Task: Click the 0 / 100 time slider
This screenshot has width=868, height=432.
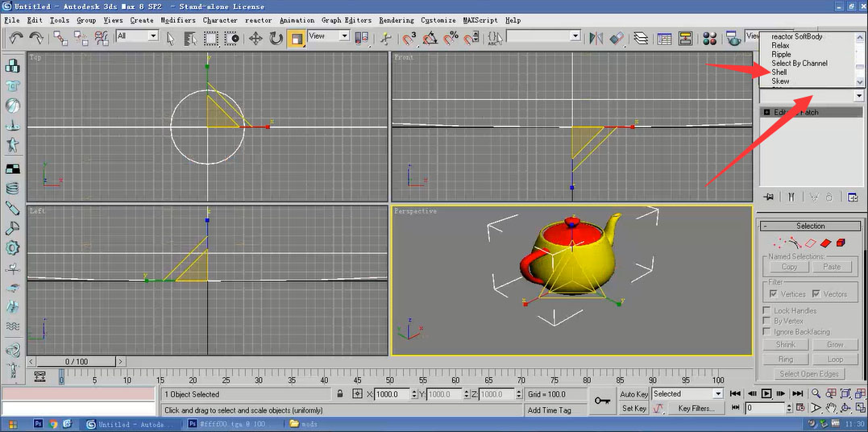Action: click(x=77, y=362)
